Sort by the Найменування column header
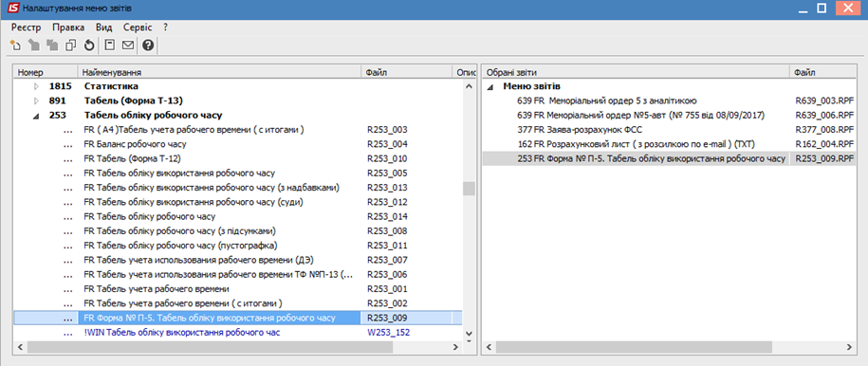The height and width of the screenshot is (366, 868). (220, 72)
